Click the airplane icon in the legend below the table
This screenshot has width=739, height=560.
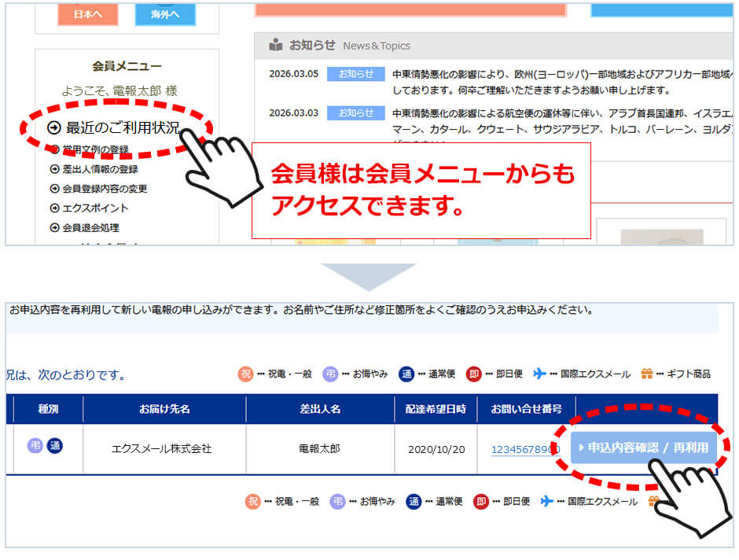(x=547, y=501)
